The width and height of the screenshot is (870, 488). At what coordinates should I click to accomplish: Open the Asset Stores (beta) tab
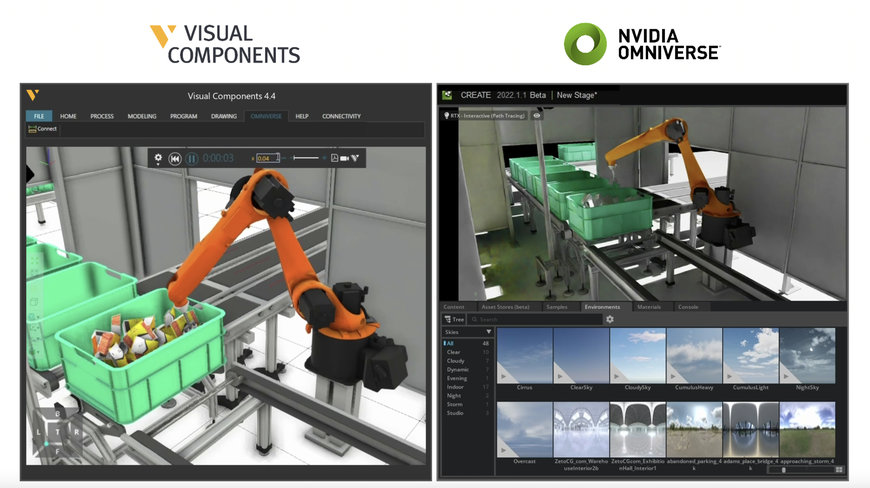pos(505,307)
